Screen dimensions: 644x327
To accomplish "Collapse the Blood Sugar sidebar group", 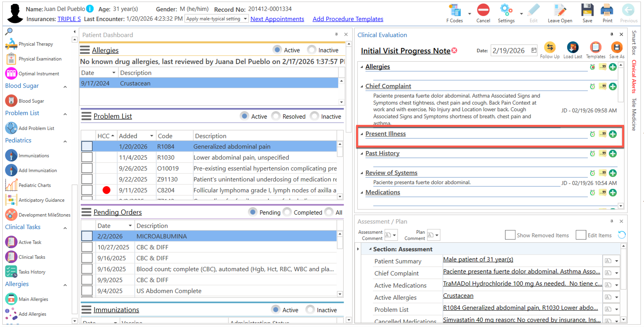I will 65,87.
